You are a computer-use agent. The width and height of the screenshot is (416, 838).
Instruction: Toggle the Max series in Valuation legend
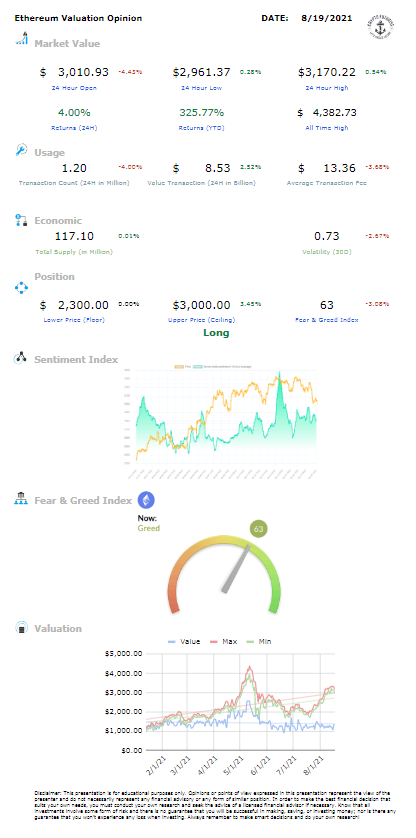click(222, 641)
